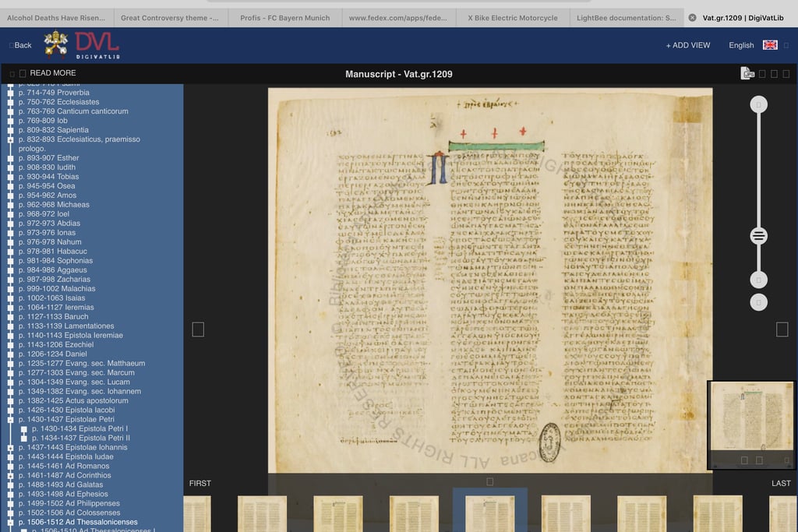
Task: Open 'p. 1382-1425 Actus apostolorum'
Action: (73, 401)
